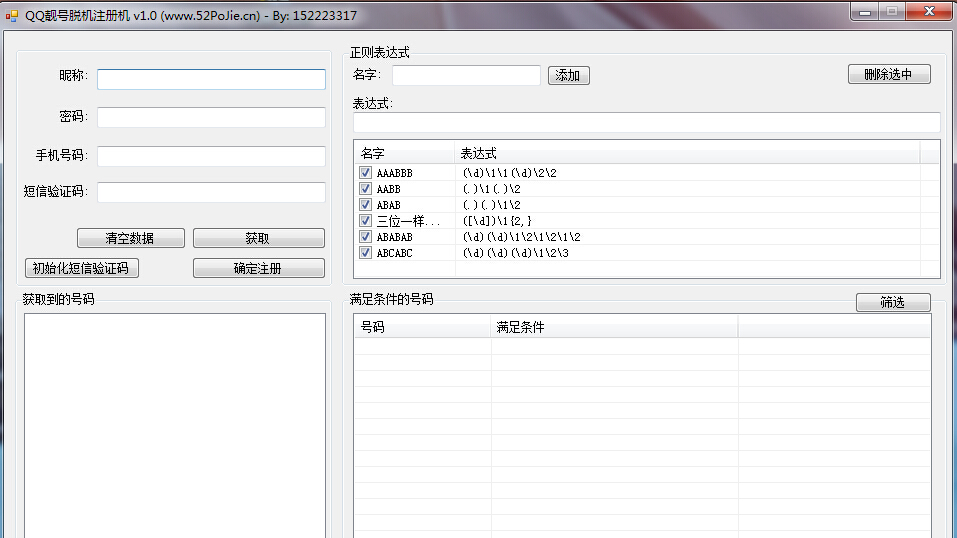This screenshot has width=957, height=538.
Task: Sort by the 名字 column header
Action: [405, 153]
